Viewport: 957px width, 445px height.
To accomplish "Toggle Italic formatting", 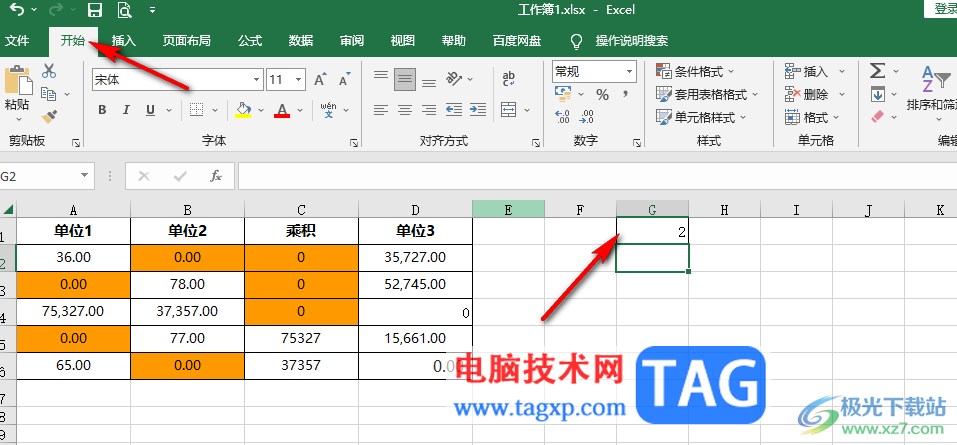I will pyautogui.click(x=126, y=110).
